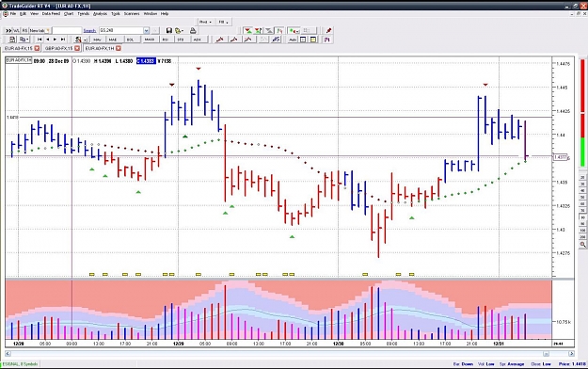Toggle the ADX indicator button
The width and height of the screenshot is (588, 369).
click(198, 40)
